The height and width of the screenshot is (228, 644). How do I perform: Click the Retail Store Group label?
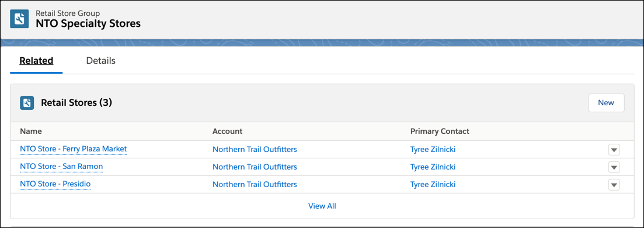click(x=68, y=13)
